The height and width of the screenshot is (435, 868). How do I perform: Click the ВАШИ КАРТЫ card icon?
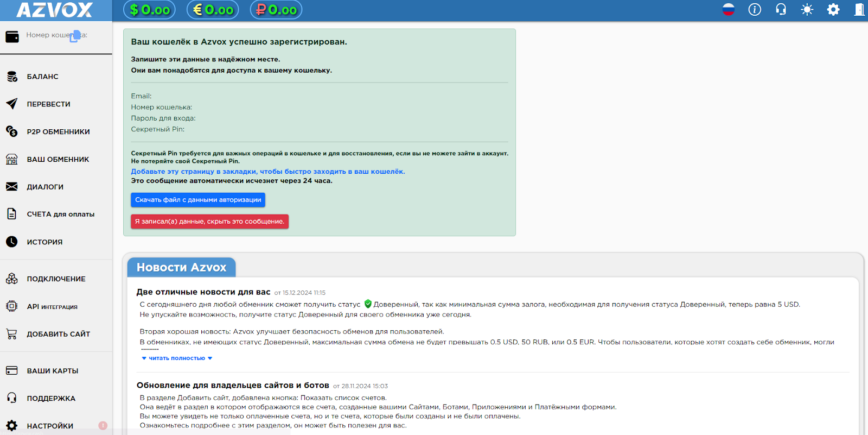point(12,370)
